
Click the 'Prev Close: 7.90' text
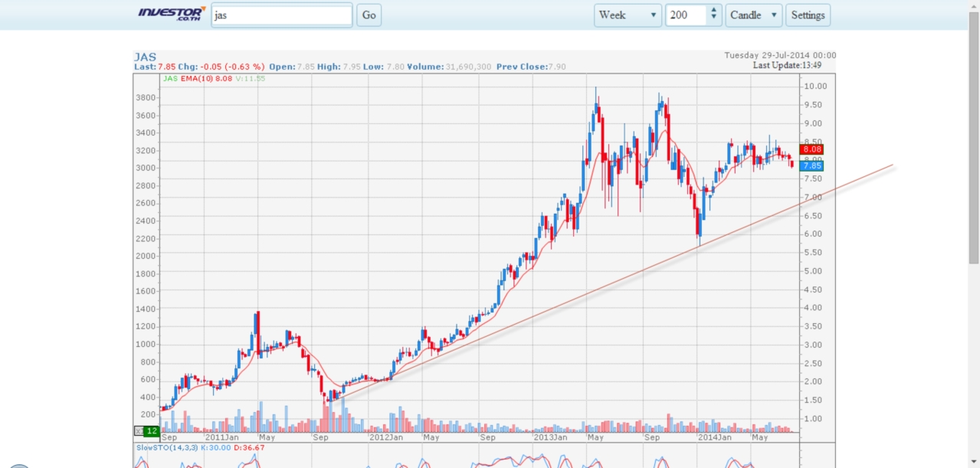pyautogui.click(x=531, y=67)
